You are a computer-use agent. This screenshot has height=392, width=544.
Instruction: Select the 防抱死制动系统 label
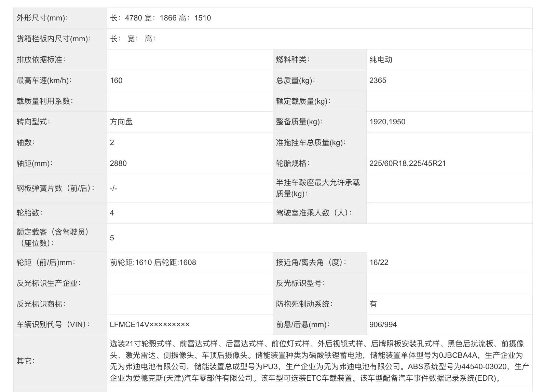pyautogui.click(x=304, y=304)
